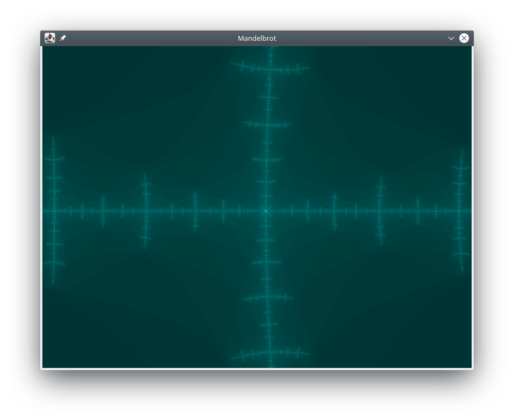Open the Java application window menu icon
Viewport: 514px width, 420px height.
[x=50, y=38]
